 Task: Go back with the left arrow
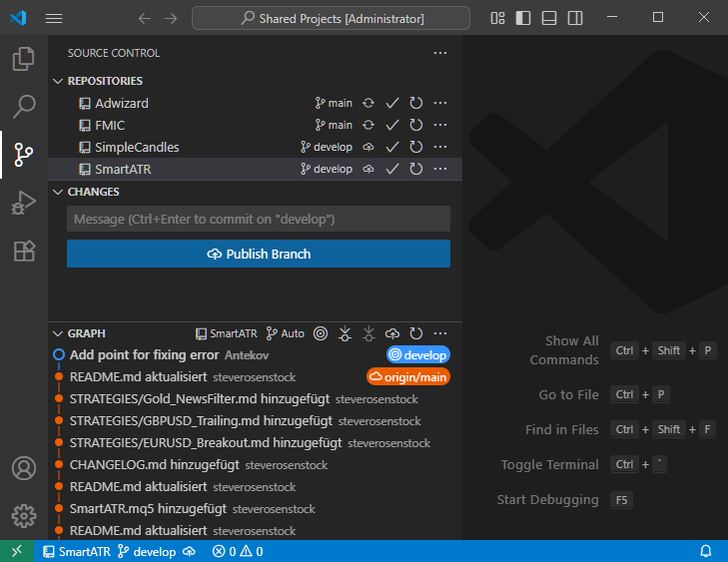[145, 18]
